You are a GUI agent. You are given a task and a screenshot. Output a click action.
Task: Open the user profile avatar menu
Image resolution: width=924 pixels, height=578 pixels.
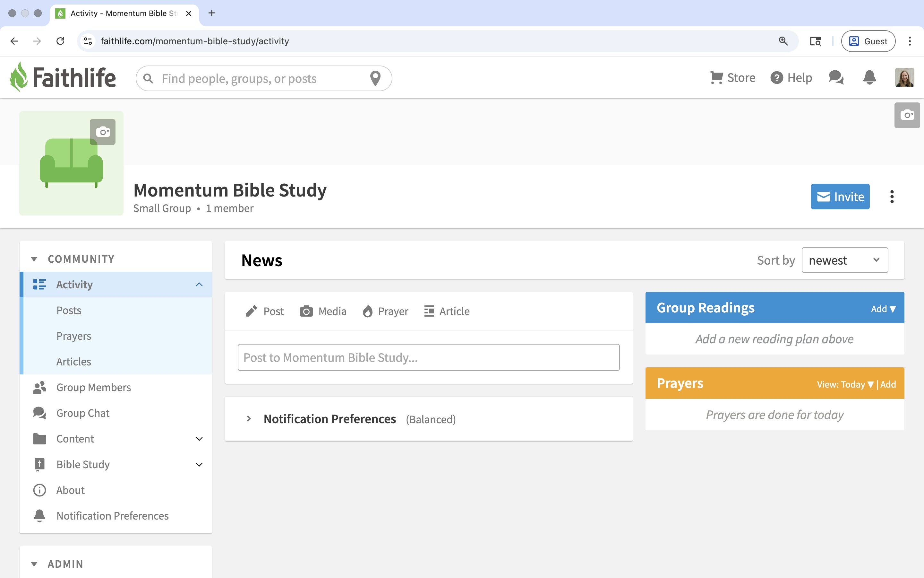point(904,78)
